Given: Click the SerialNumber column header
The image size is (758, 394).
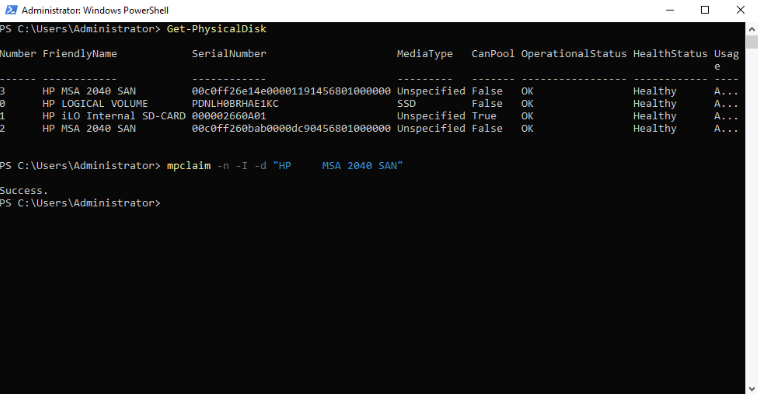Looking at the screenshot, I should click(x=229, y=54).
